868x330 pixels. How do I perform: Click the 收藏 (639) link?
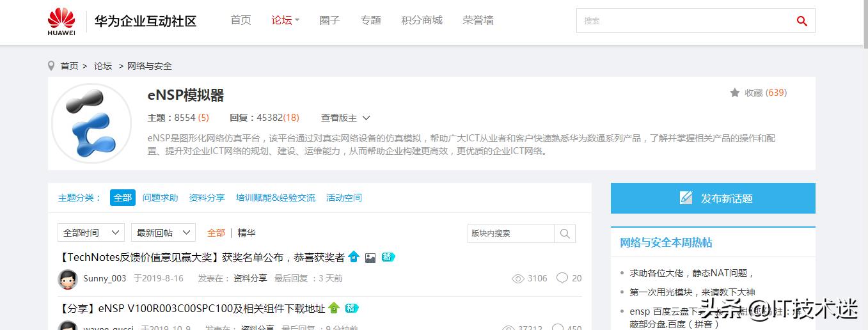tap(766, 93)
